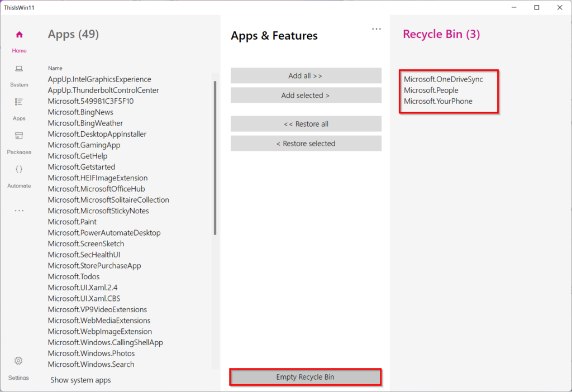Open the Home page icon

(x=20, y=35)
